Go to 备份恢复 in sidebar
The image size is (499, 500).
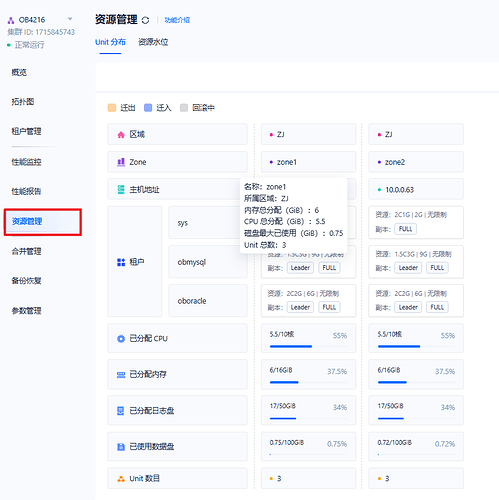[x=26, y=281]
